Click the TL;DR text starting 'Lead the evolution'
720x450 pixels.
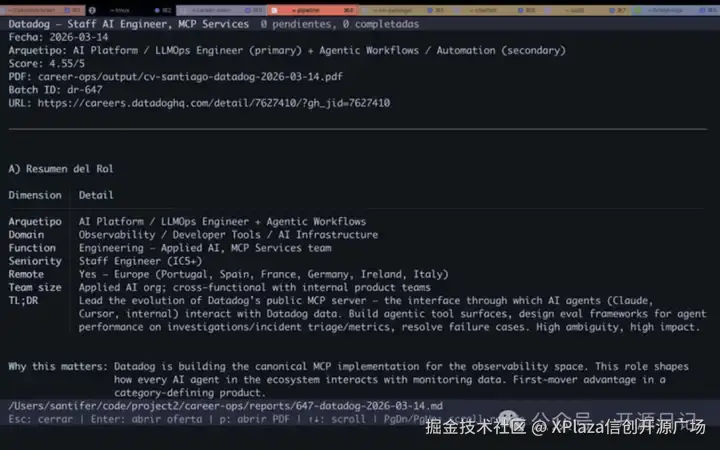(x=393, y=314)
